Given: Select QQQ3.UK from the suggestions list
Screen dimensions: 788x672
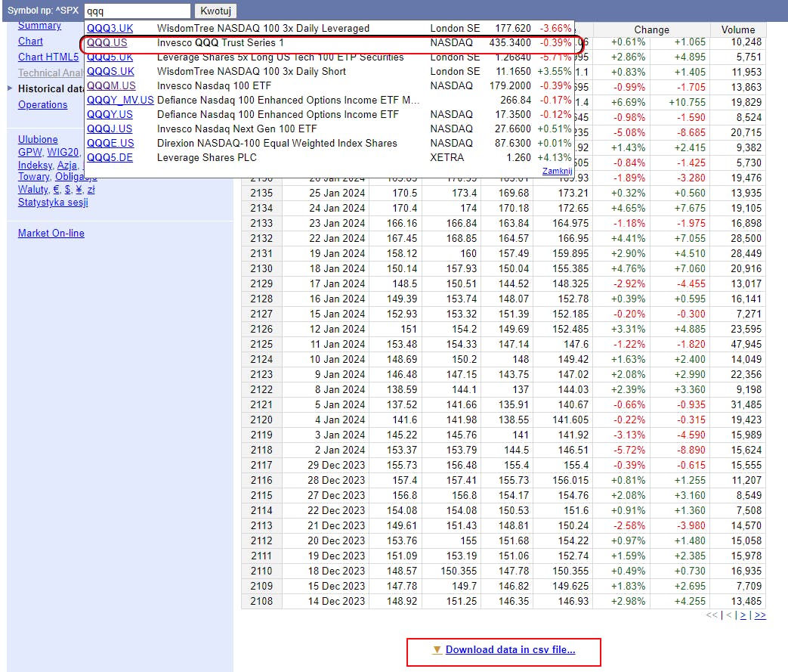Looking at the screenshot, I should pos(110,29).
